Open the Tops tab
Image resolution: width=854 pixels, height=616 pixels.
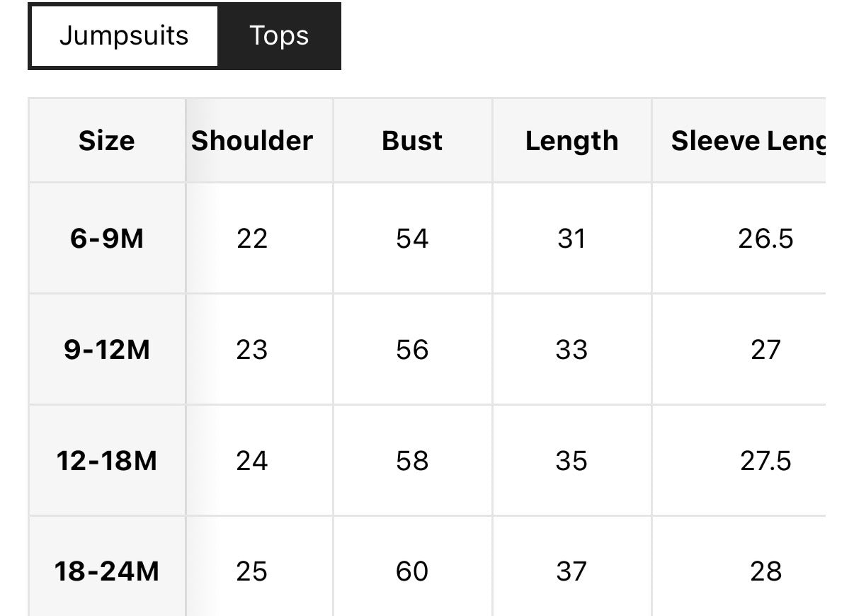tap(279, 36)
